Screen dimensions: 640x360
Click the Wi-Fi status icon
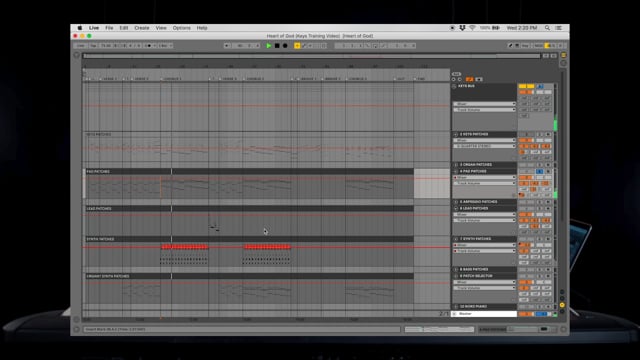tap(472, 28)
